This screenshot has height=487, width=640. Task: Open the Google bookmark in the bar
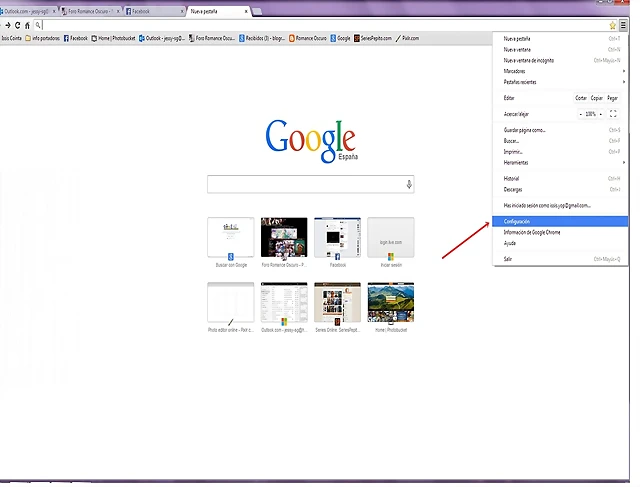(x=340, y=38)
